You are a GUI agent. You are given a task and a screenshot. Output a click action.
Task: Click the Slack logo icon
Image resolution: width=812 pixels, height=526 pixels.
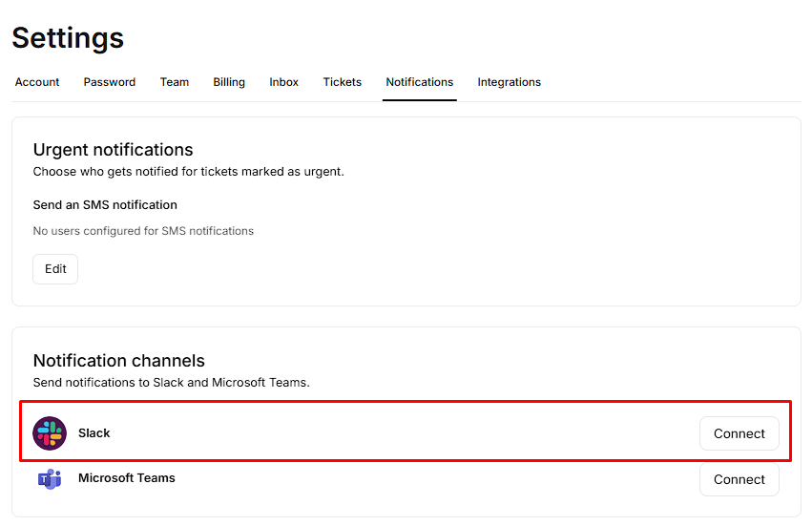(x=50, y=433)
